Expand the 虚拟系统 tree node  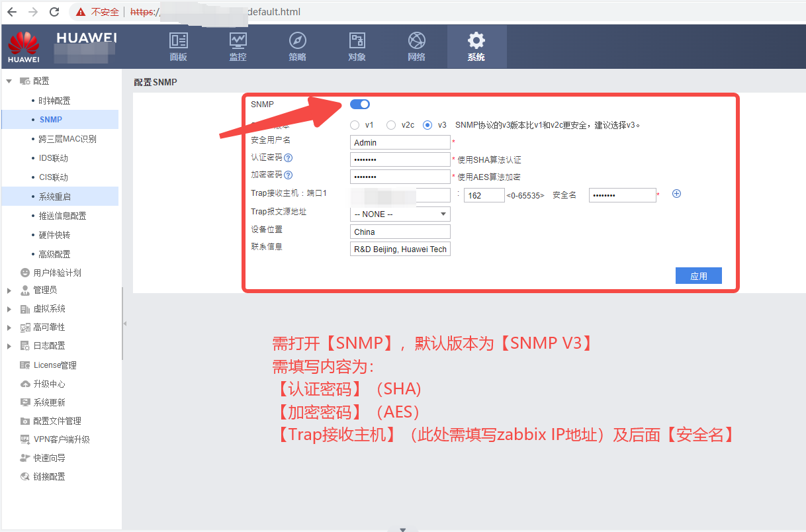(9, 309)
